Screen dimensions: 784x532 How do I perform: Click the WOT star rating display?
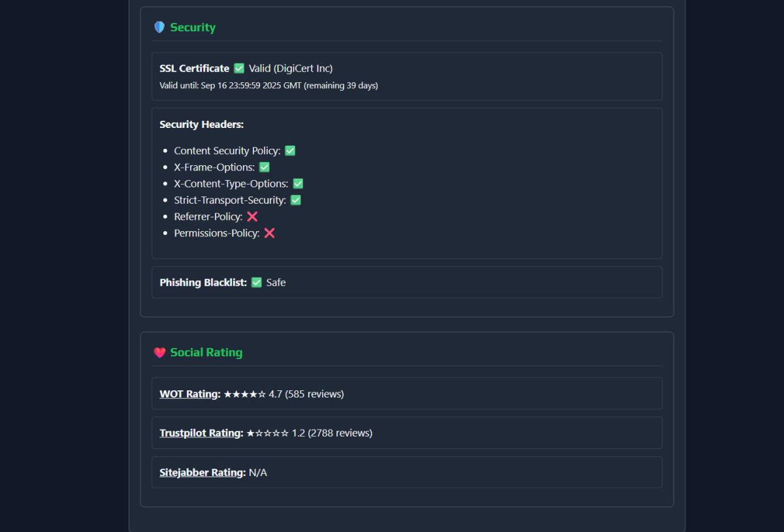(245, 394)
